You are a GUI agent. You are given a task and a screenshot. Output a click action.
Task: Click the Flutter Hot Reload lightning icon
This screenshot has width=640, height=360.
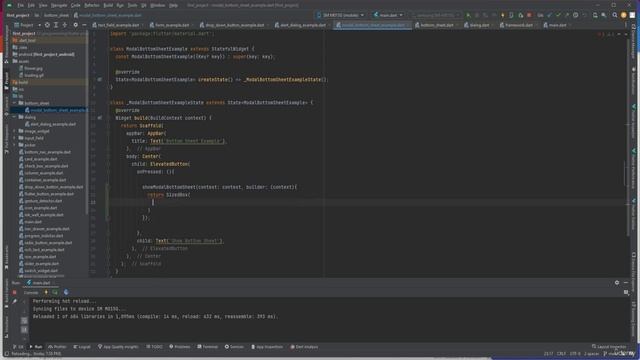503,15
